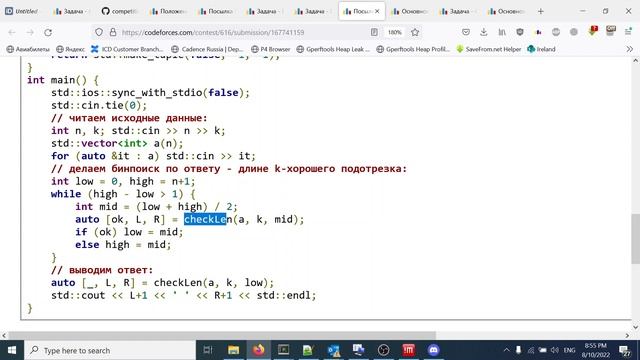The image size is (640, 360).
Task: Save page to Pocket
Action: click(x=466, y=32)
